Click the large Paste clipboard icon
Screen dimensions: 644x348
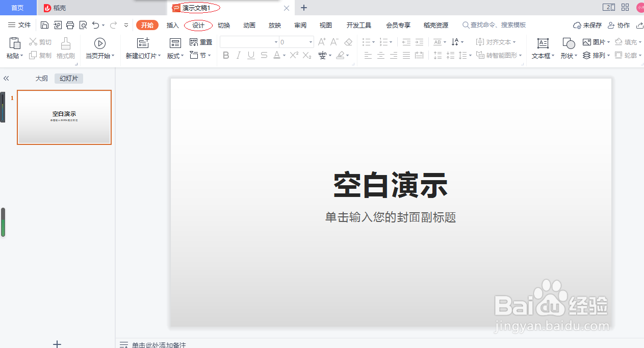pyautogui.click(x=15, y=43)
